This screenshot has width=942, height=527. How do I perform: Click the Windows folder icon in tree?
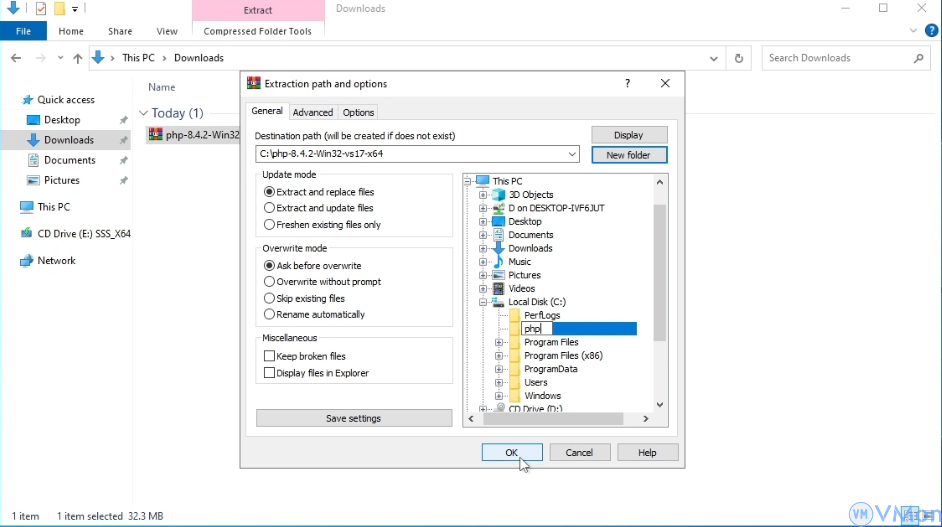click(x=514, y=396)
